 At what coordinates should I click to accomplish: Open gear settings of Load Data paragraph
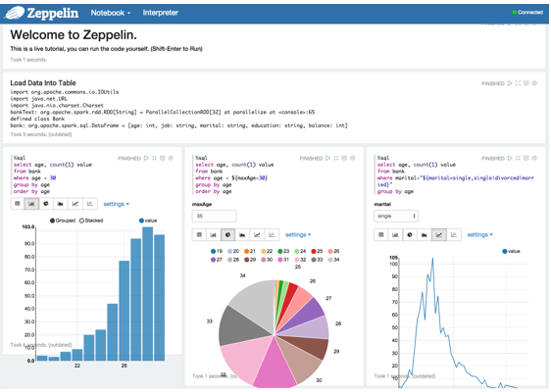534,83
